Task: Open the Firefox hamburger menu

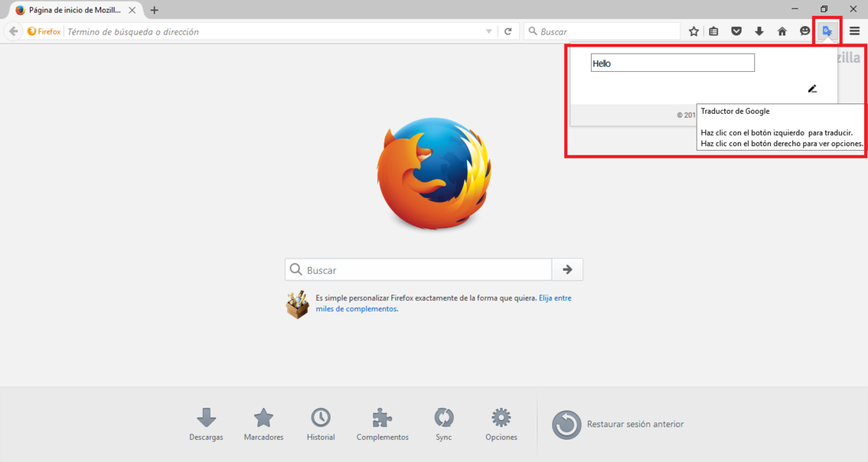Action: click(855, 32)
